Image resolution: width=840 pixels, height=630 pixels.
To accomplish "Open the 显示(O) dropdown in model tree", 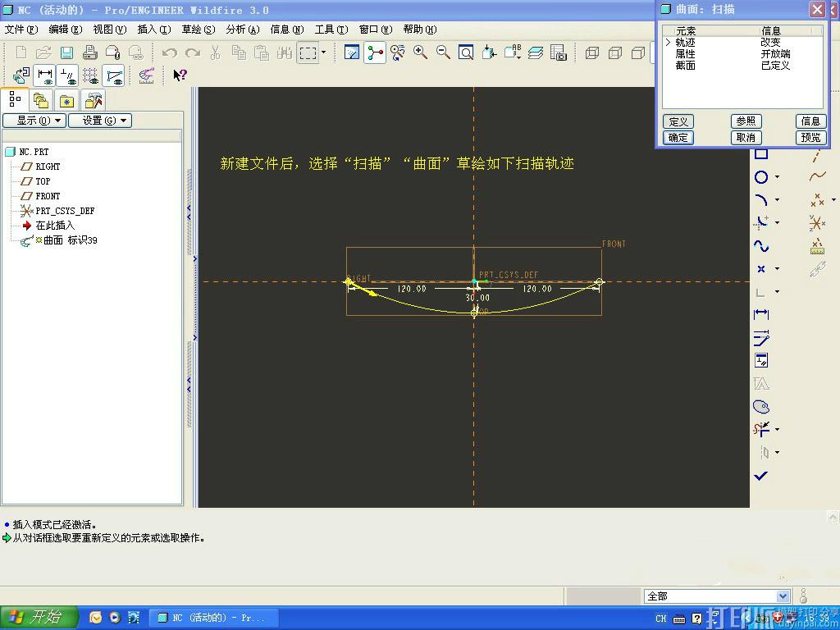I will 34,121.
